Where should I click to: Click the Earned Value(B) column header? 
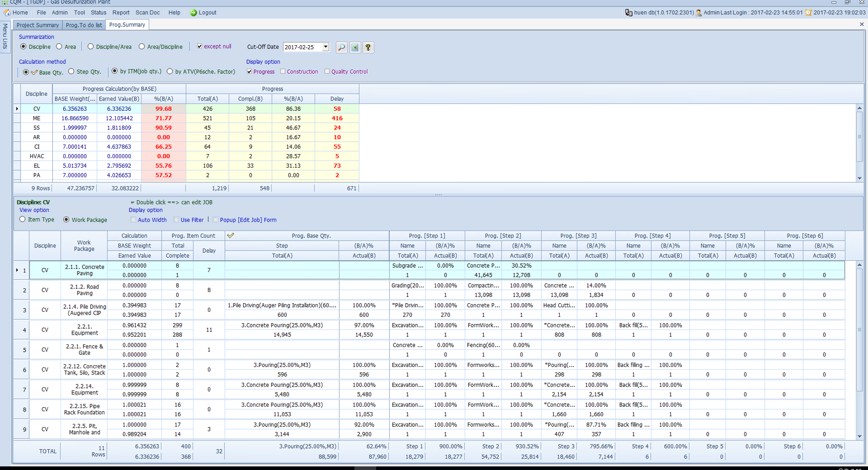tap(119, 99)
